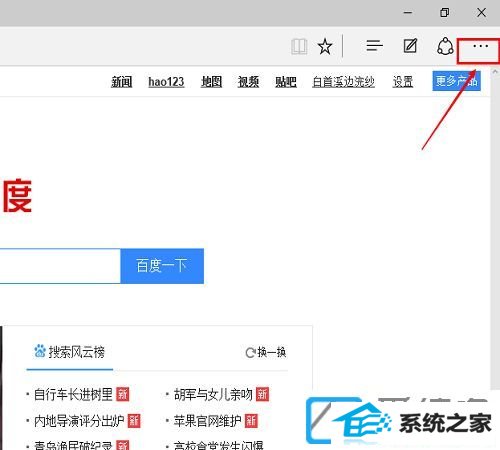
Task: Click the 换一换 refresh icon
Action: (250, 353)
